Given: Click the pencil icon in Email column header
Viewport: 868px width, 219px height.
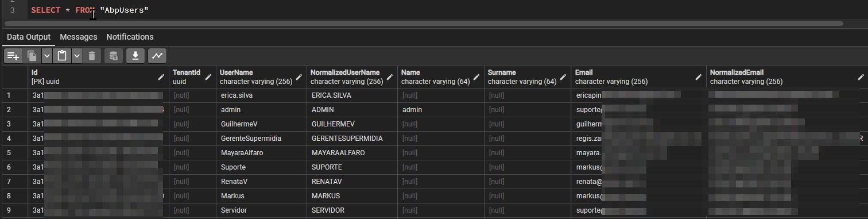Looking at the screenshot, I should pyautogui.click(x=699, y=77).
